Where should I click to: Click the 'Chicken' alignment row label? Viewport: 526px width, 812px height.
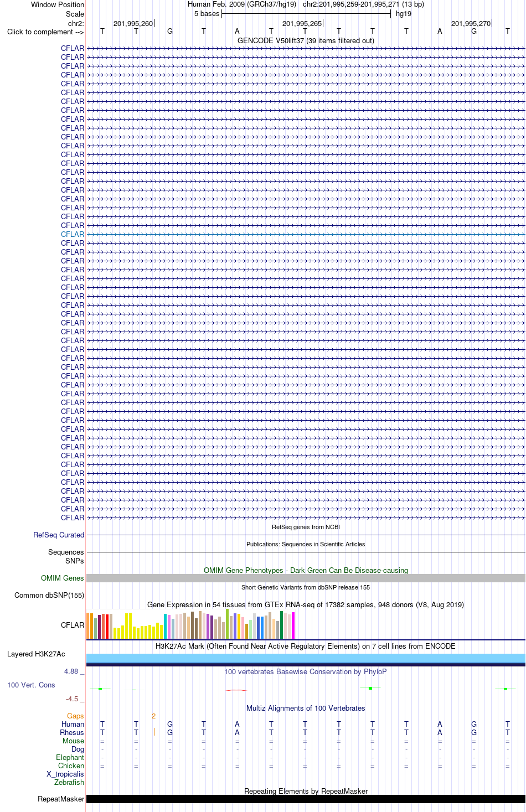click(71, 766)
